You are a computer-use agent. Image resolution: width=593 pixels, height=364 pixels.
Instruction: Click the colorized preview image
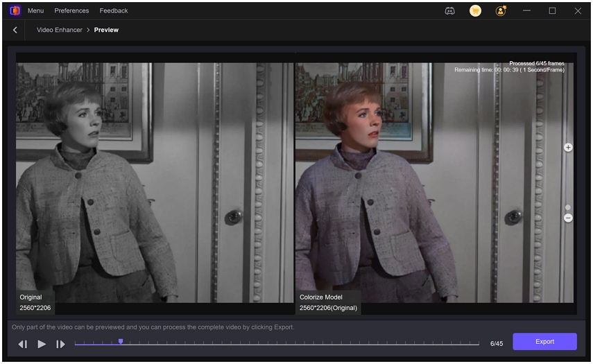click(x=434, y=182)
